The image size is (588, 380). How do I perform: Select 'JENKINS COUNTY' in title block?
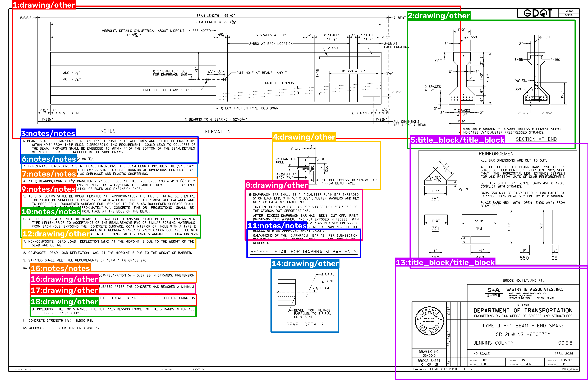coord(493,343)
